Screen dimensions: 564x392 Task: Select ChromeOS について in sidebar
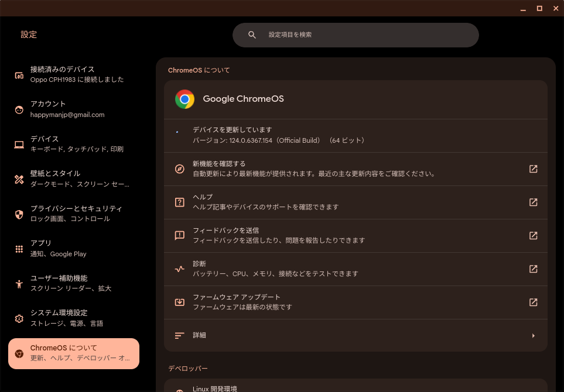click(74, 353)
